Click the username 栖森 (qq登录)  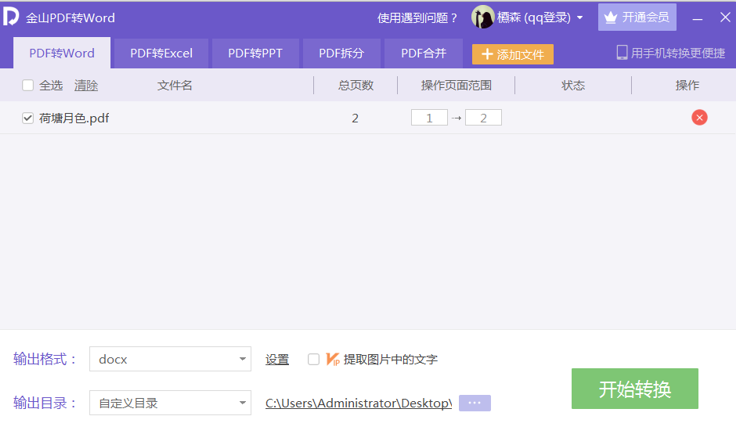click(x=534, y=18)
